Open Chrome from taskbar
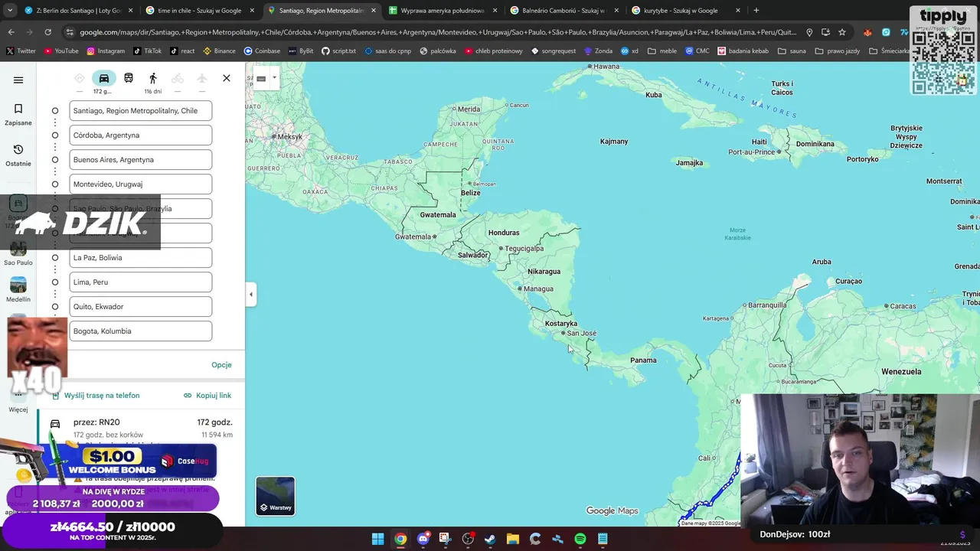Viewport: 980px width, 551px height. [400, 539]
